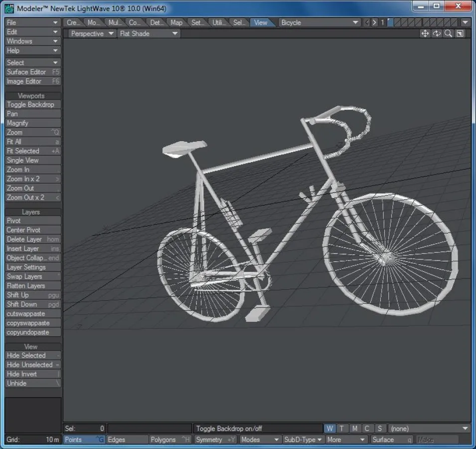476x449 pixels.
Task: Select the M morph map button
Action: tap(354, 429)
